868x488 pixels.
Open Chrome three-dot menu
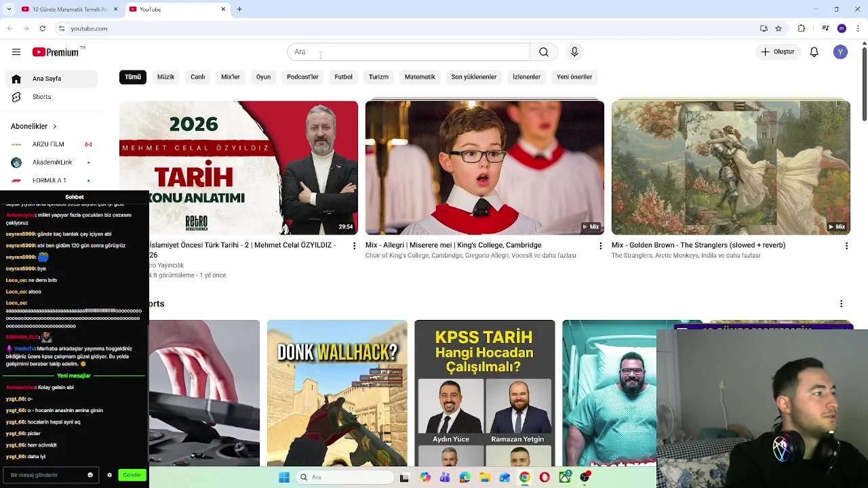click(858, 28)
